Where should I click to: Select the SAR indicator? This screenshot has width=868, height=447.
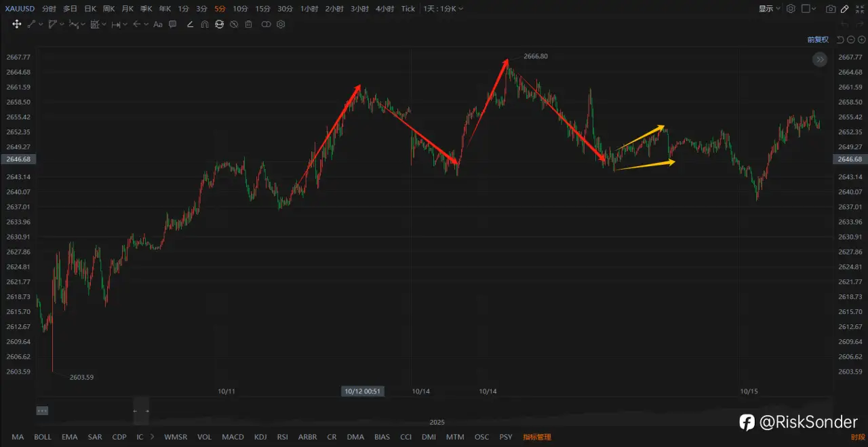pos(95,437)
